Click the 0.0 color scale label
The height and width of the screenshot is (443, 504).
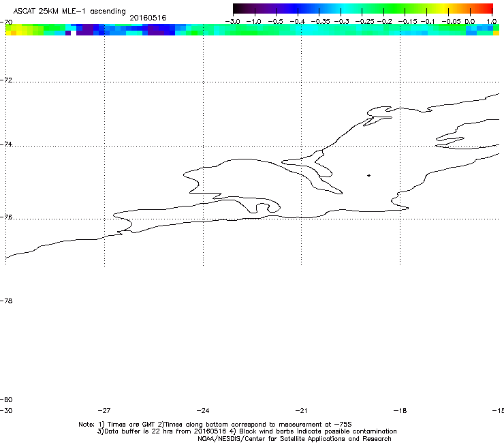470,22
